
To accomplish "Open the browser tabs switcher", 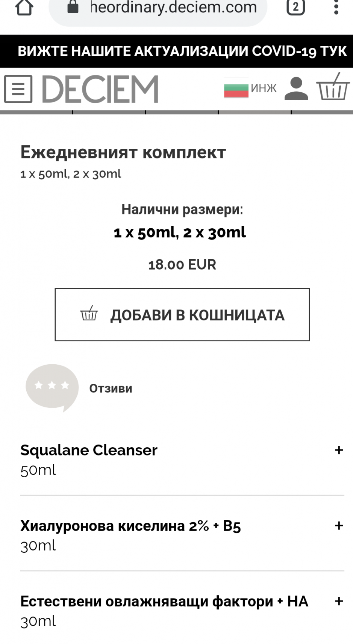I will pos(295,7).
